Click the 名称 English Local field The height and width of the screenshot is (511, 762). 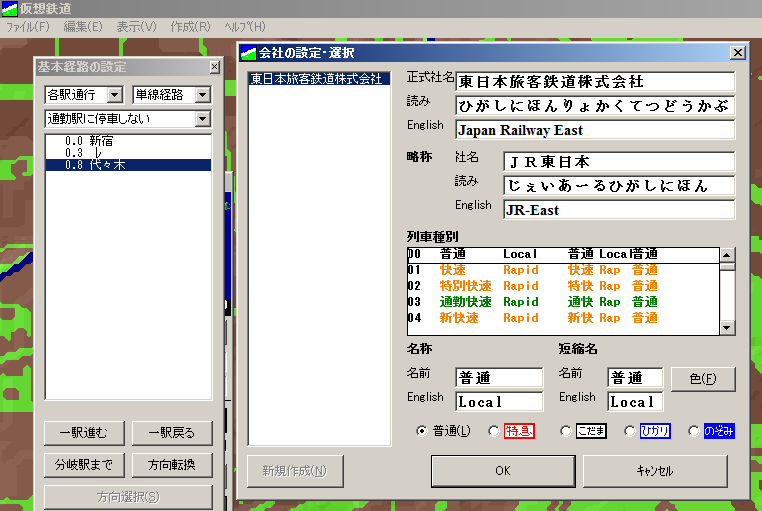click(x=499, y=402)
